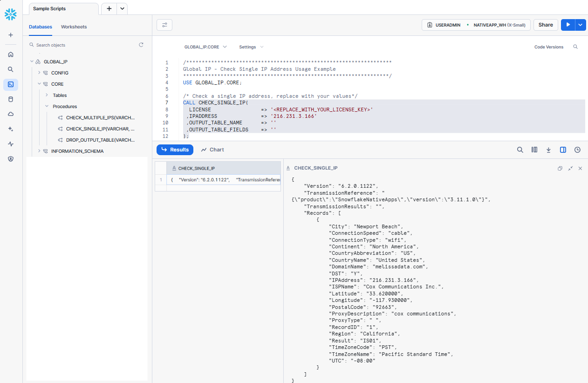Expand the Tables folder

coord(47,95)
